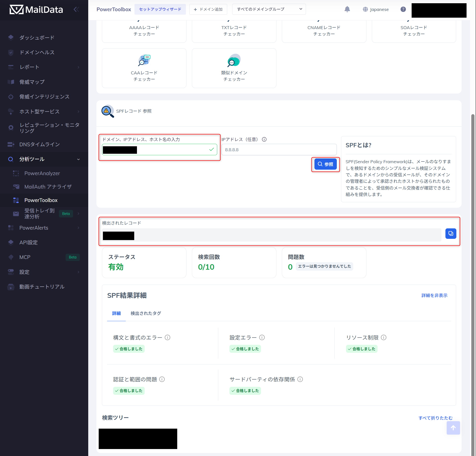The width and height of the screenshot is (476, 456).
Task: Click the detected record text field
Action: point(272,235)
